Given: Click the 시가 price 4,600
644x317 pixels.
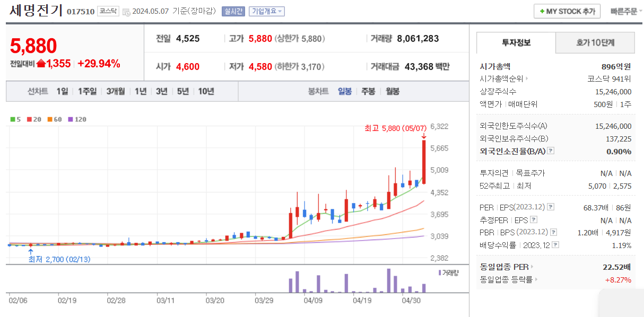Looking at the screenshot, I should [188, 67].
